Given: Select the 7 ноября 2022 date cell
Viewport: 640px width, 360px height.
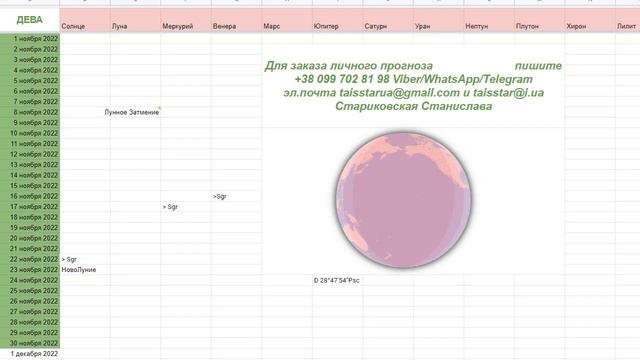Looking at the screenshot, I should (30, 102).
